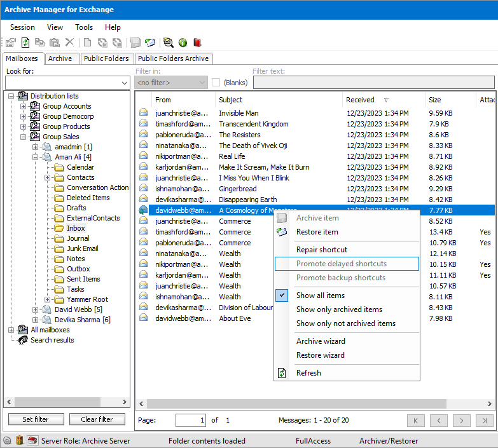Click the striped bin icon in the status bar
This screenshot has height=448, width=498.
[20, 440]
